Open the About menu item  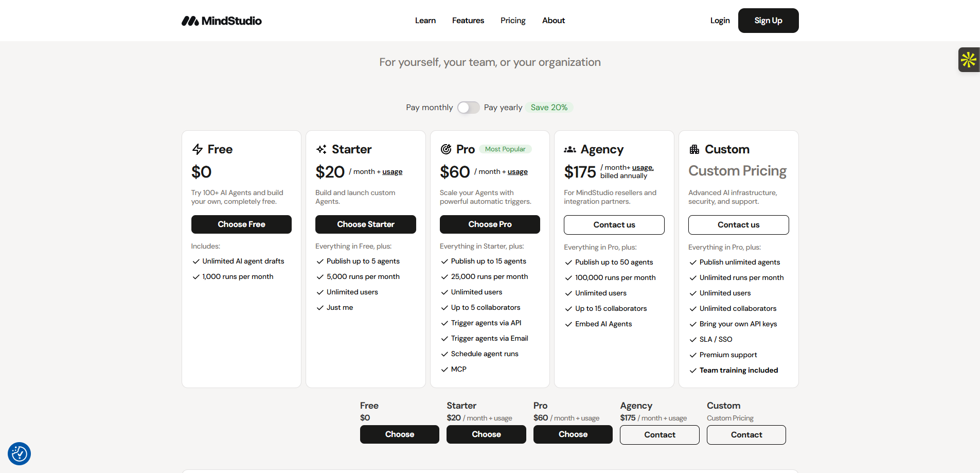click(554, 21)
